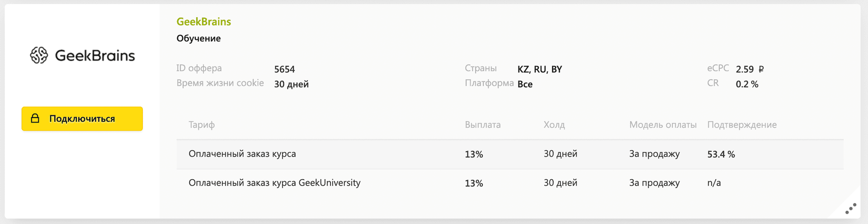Select the Оплаченный заказ курса tariff row
This screenshot has width=868, height=224.
242,154
